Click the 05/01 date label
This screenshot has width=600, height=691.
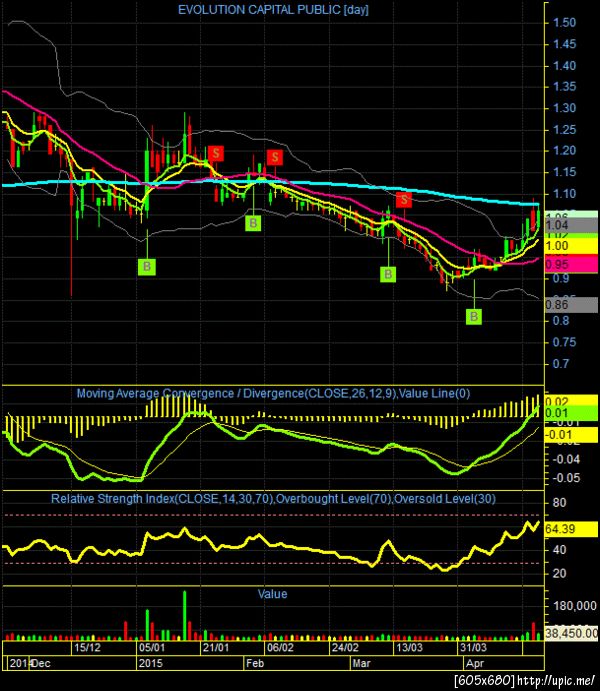pyautogui.click(x=152, y=647)
